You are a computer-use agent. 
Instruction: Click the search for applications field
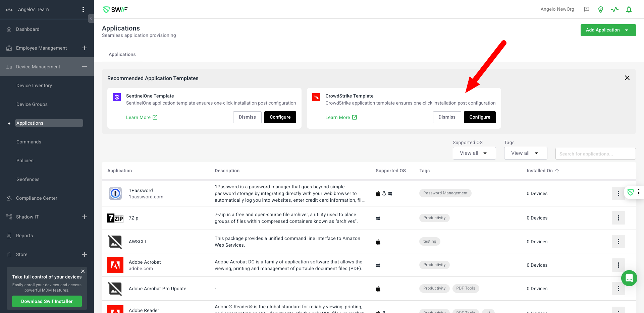595,154
